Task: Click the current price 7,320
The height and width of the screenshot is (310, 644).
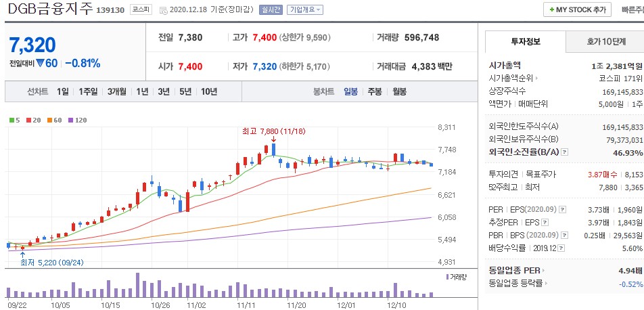Action: 32,45
